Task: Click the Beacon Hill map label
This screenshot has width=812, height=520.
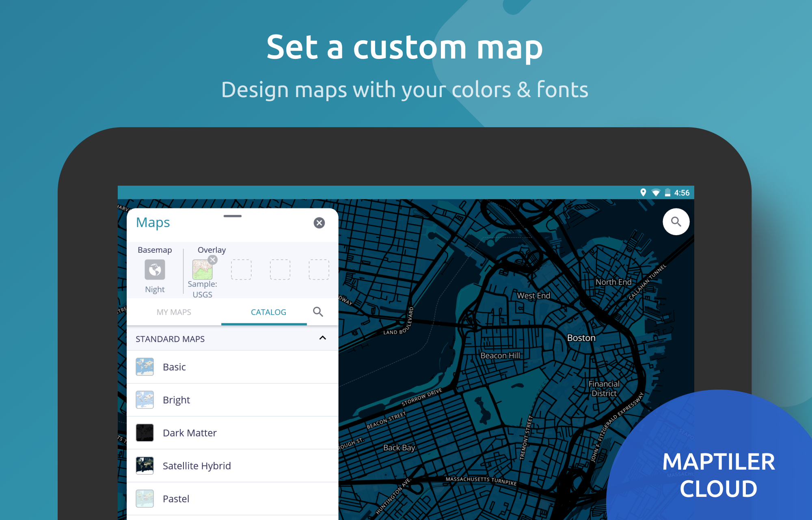Action: 500,355
